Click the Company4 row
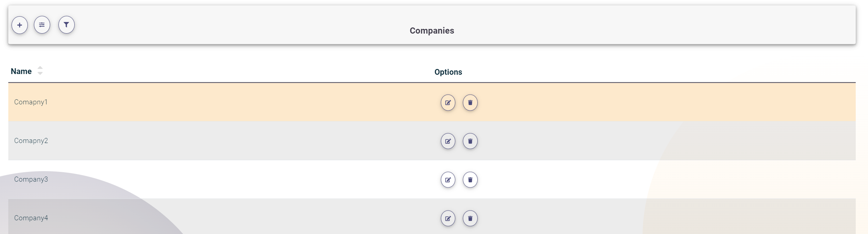The width and height of the screenshot is (868, 234). [x=216, y=218]
